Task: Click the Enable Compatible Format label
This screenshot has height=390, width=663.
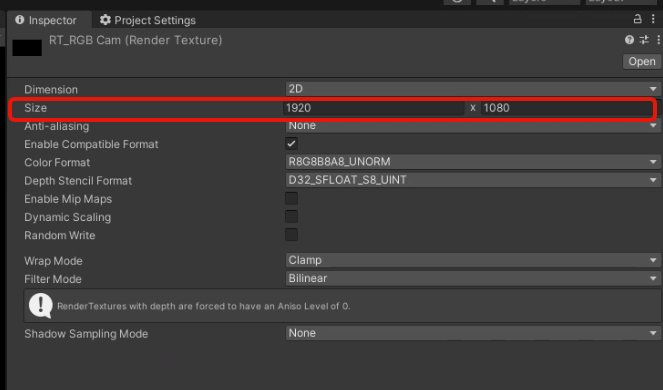Action: (x=91, y=144)
